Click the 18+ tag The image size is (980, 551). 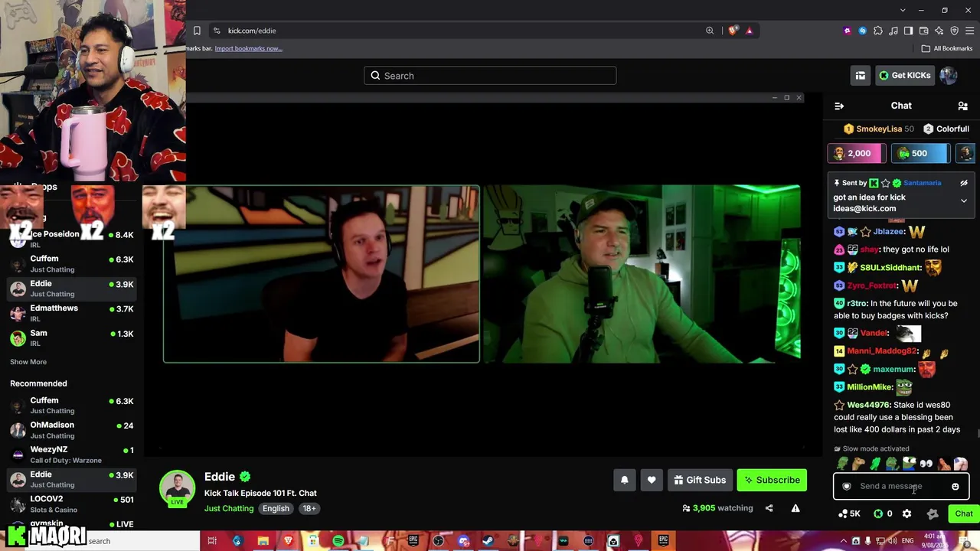point(309,508)
